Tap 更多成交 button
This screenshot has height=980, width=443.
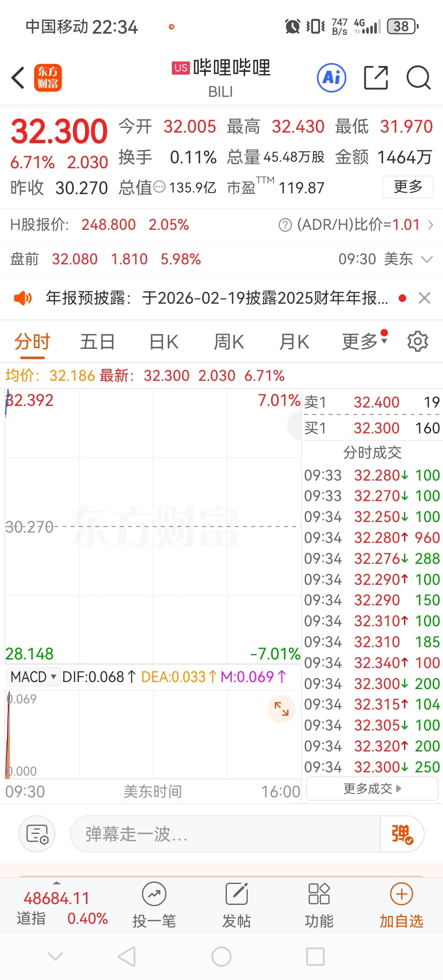(x=372, y=788)
